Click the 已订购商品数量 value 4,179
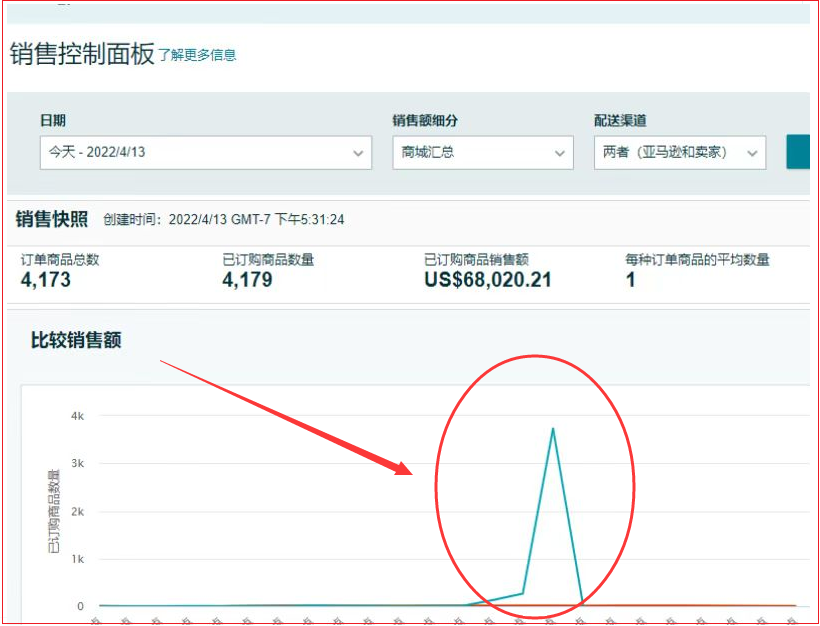820x626 pixels. pyautogui.click(x=247, y=280)
